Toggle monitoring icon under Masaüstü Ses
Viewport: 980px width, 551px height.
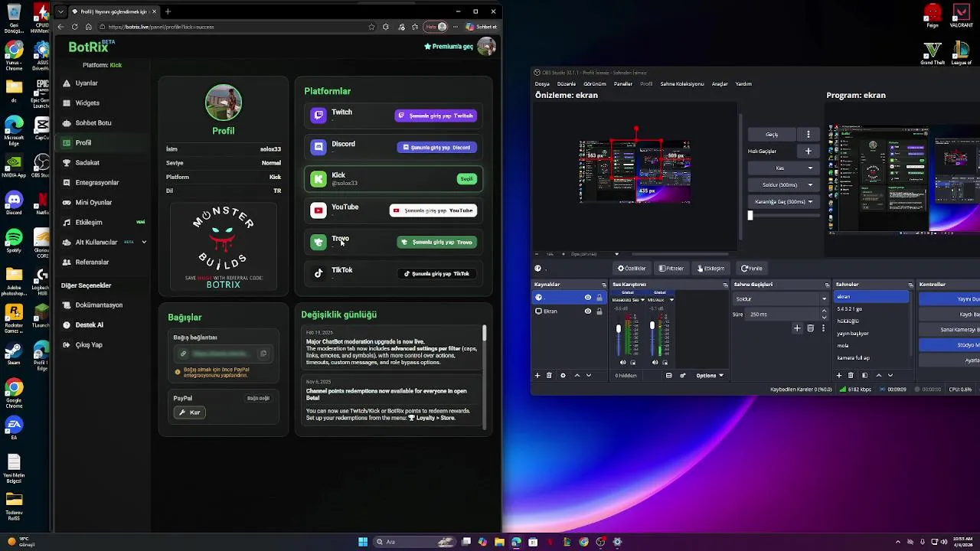[632, 362]
